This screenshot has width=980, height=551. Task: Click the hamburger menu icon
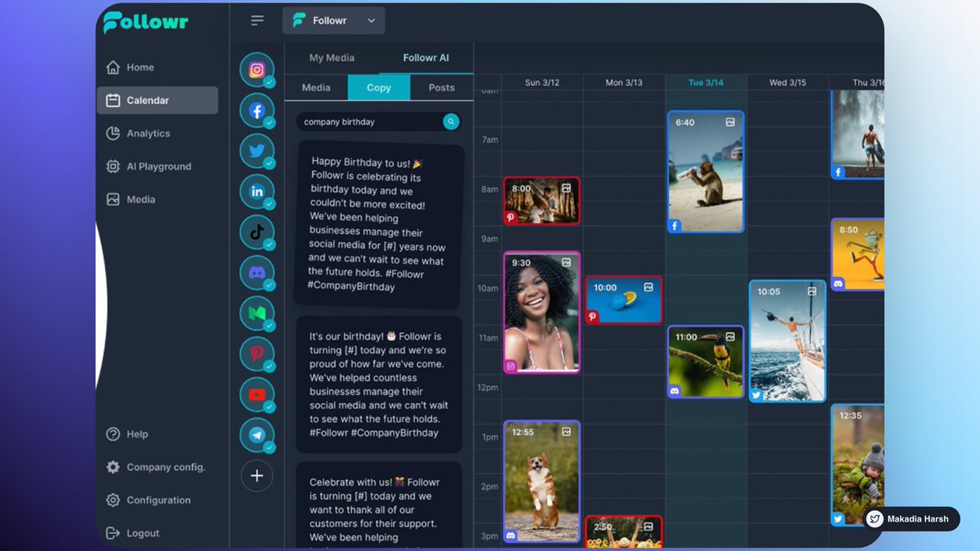point(257,20)
